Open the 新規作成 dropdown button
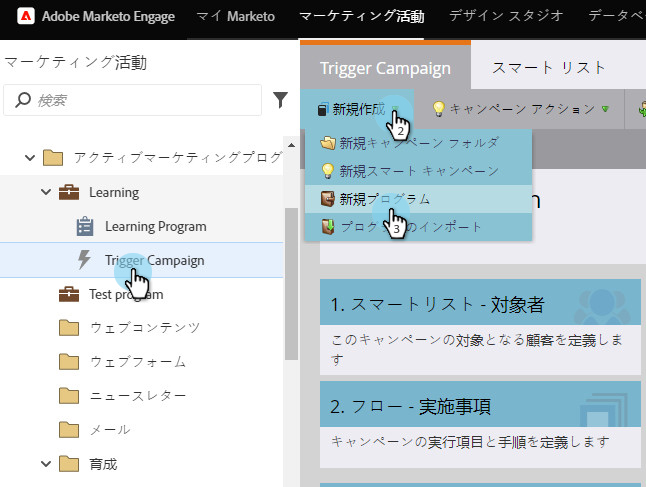646x487 pixels. pos(358,109)
